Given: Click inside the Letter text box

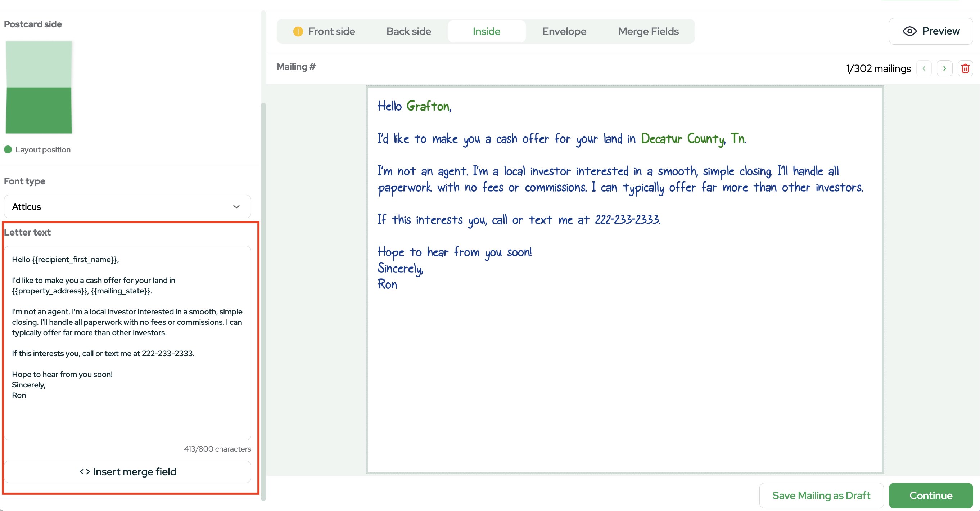Looking at the screenshot, I should [127, 417].
